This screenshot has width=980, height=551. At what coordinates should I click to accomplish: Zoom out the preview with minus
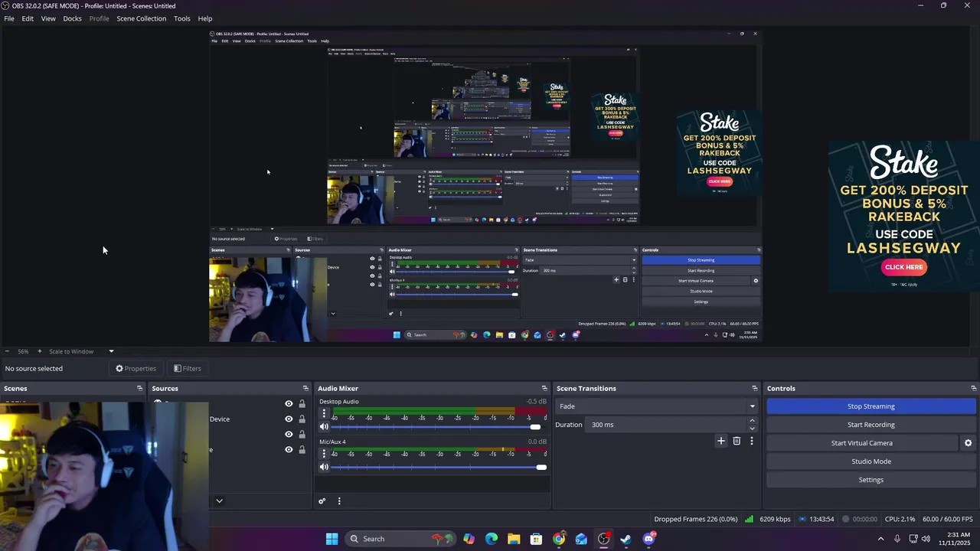[x=7, y=351]
